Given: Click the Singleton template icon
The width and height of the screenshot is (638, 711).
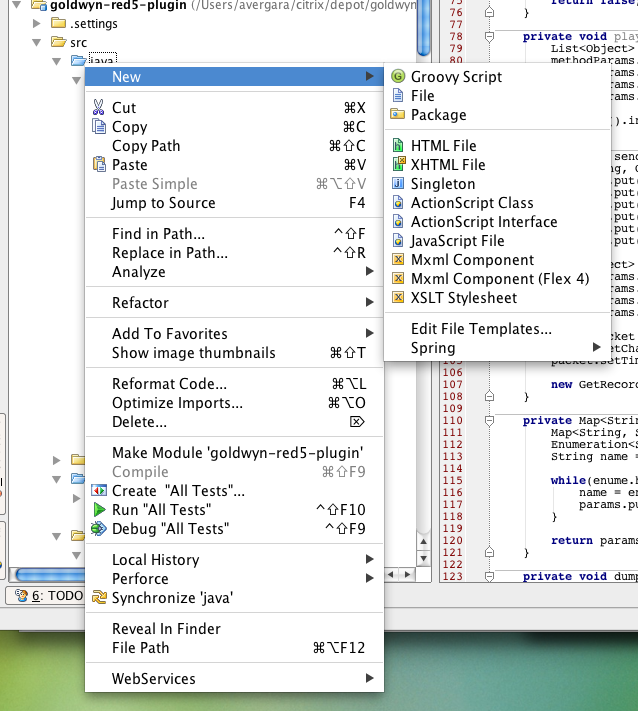Looking at the screenshot, I should point(398,183).
